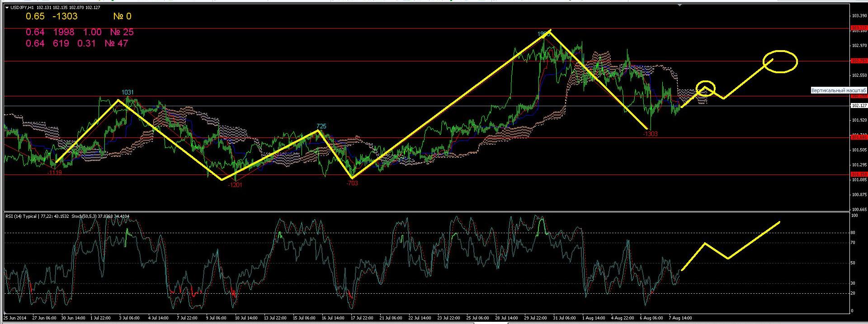868x324 pixels.
Task: Select the -1119 wave low label
Action: pyautogui.click(x=54, y=173)
